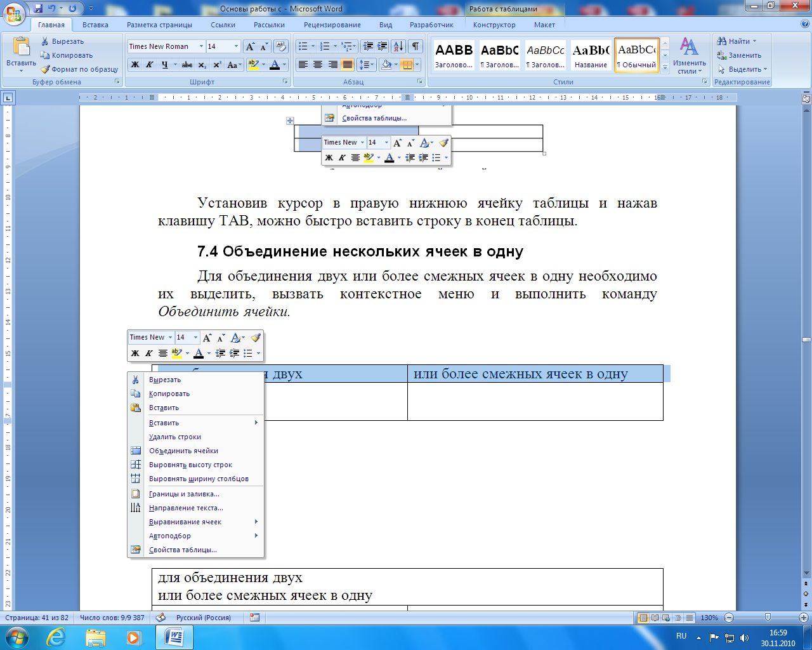Apply yellow text highlight color
This screenshot has height=650, width=812.
(x=253, y=65)
